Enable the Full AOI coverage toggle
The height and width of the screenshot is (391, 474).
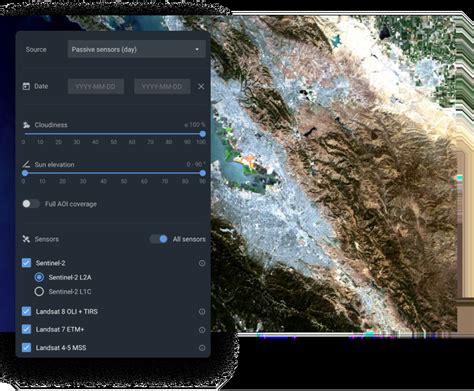pos(31,204)
